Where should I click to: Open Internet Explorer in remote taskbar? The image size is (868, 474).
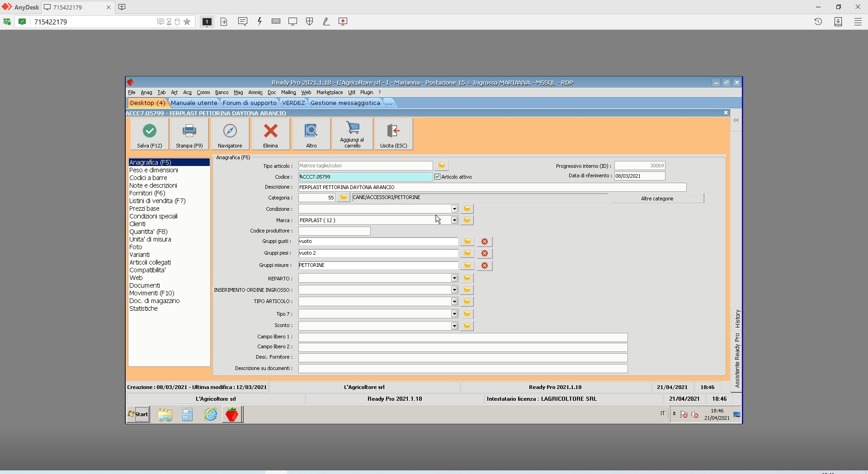coord(211,414)
